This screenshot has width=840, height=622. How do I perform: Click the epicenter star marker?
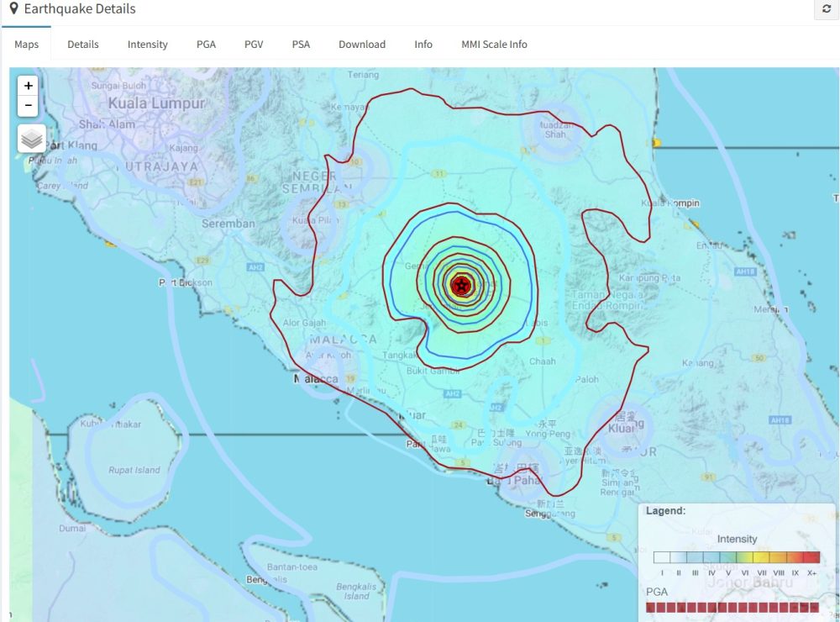[x=461, y=286]
